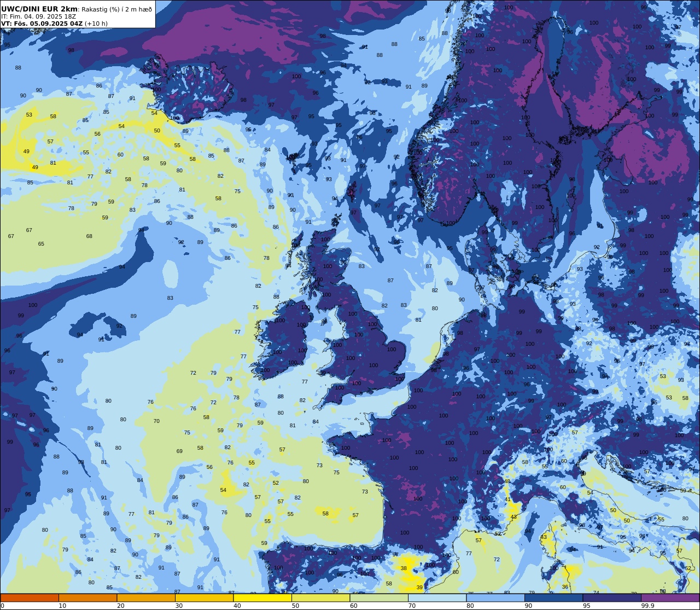Click the humidity value '41' in the Alps

(507, 499)
